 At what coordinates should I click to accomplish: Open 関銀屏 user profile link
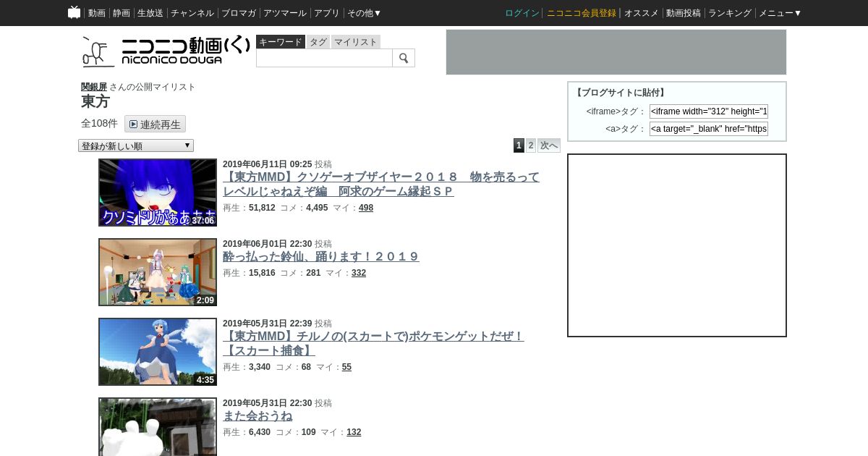(x=94, y=87)
